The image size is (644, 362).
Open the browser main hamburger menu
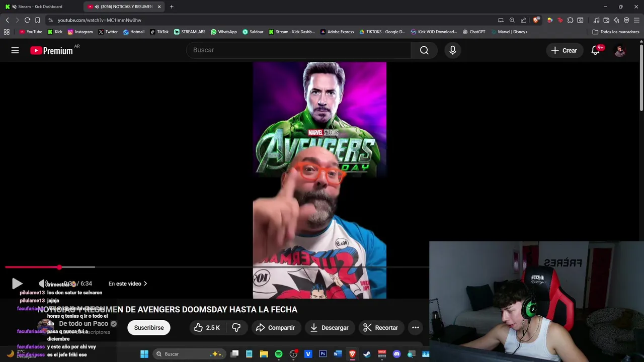coord(637,20)
